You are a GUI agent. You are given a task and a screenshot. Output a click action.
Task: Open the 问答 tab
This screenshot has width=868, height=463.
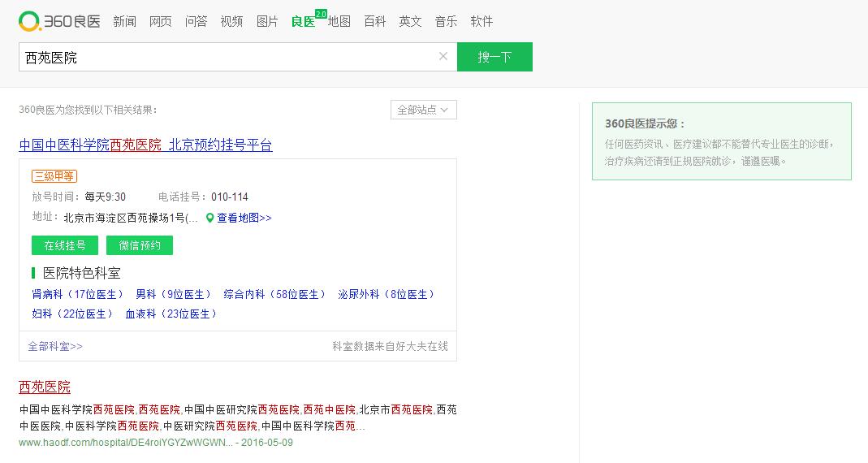pyautogui.click(x=196, y=22)
